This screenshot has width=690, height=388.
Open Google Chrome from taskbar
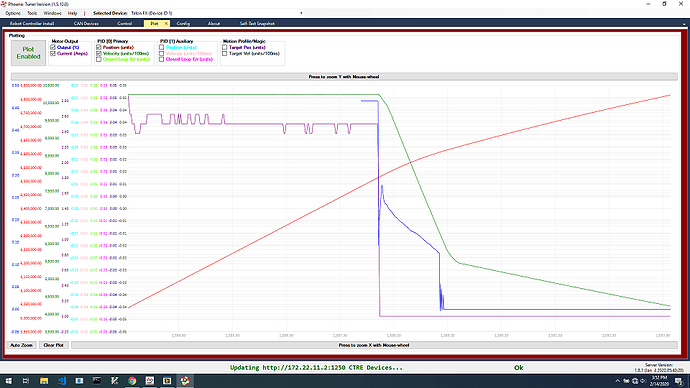click(x=132, y=381)
